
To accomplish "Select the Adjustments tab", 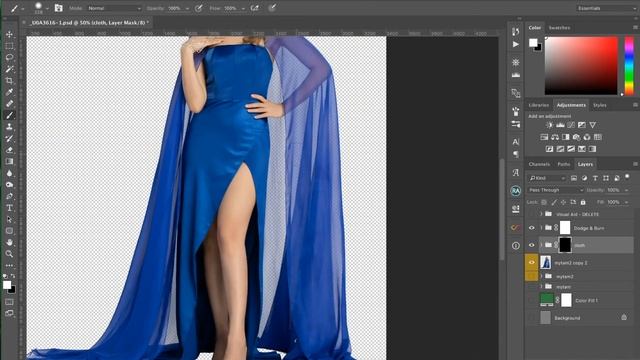I will [x=571, y=105].
